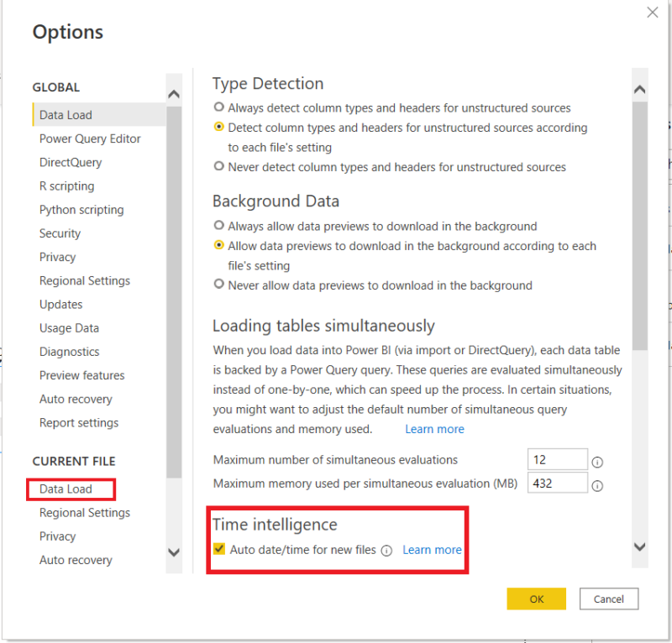This screenshot has height=643, width=672.
Task: Open the Updates settings page
Action: tap(60, 304)
